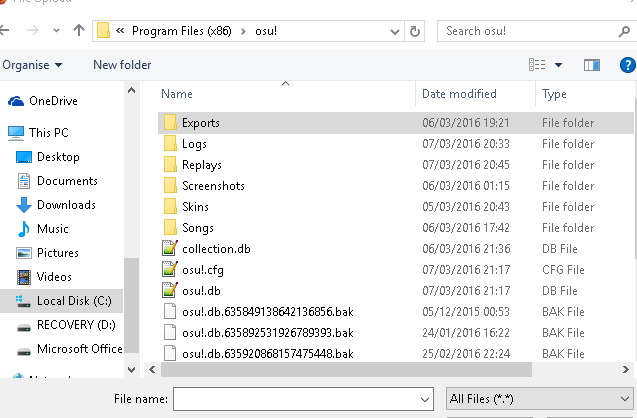Click the search magnifier icon

tap(625, 31)
